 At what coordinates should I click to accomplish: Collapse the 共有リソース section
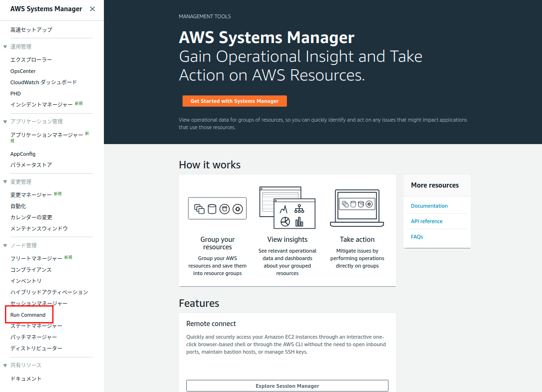tap(4, 365)
